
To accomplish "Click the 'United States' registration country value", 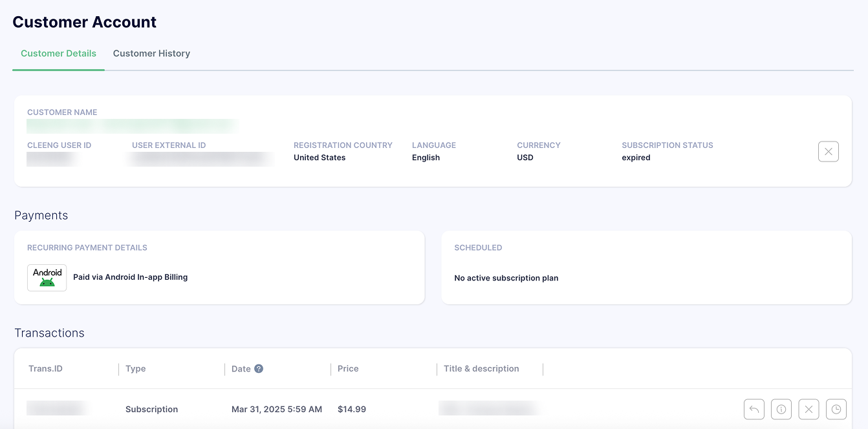I will 320,158.
